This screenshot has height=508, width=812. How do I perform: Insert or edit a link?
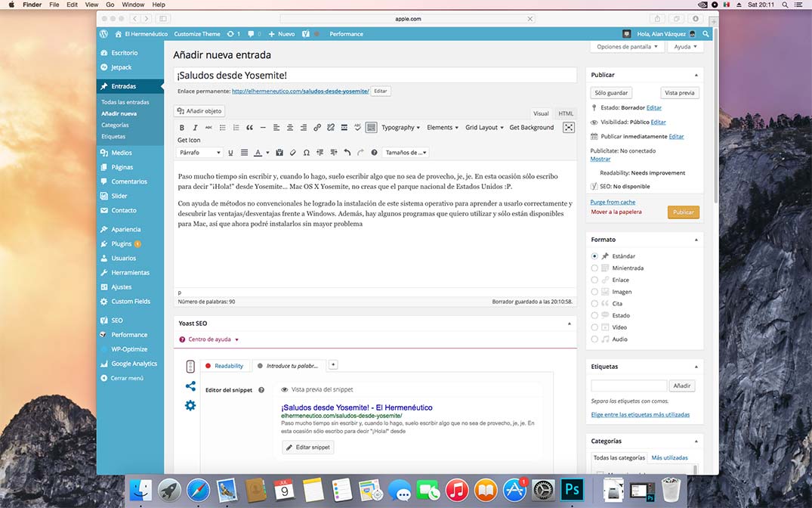coord(317,128)
